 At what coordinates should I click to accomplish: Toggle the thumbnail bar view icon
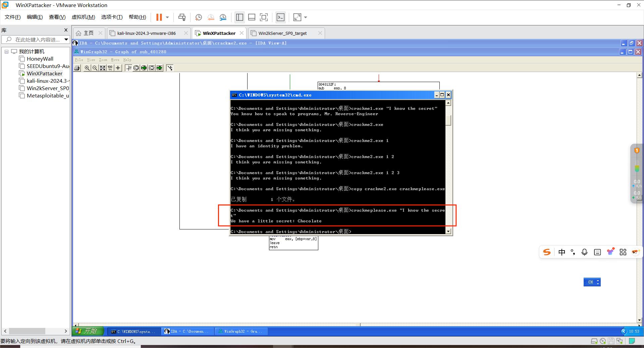(x=252, y=17)
